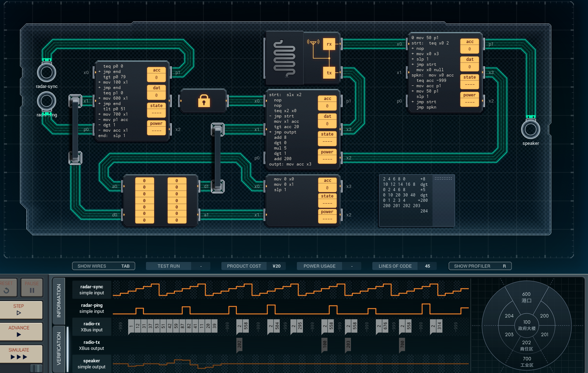
Task: Click the radar-sync input connector
Action: tap(47, 72)
